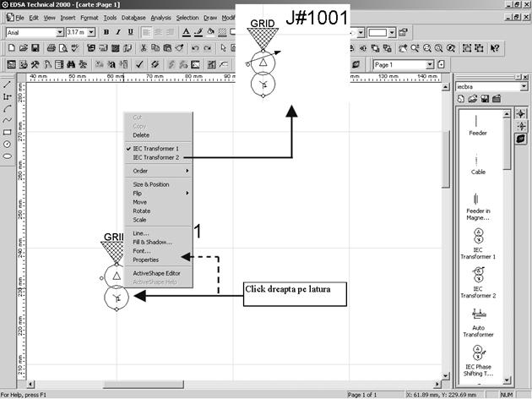Open the Arial font name dropdown
Screen dimensions: 532x399
[60, 32]
